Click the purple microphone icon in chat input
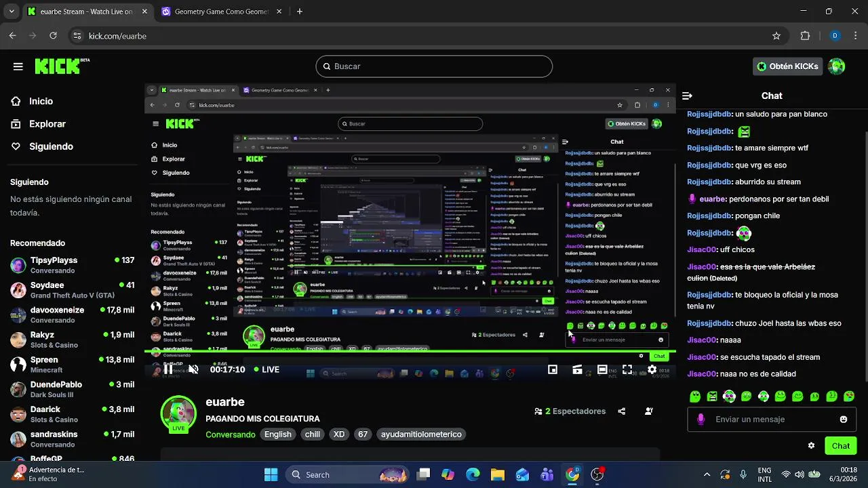 pos(701,420)
